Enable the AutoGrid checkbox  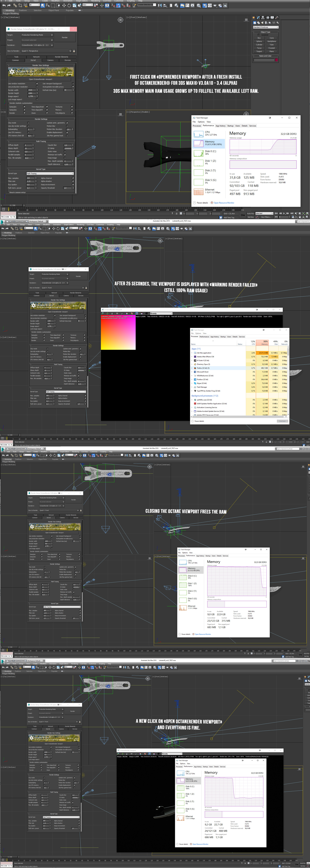pos(259,35)
